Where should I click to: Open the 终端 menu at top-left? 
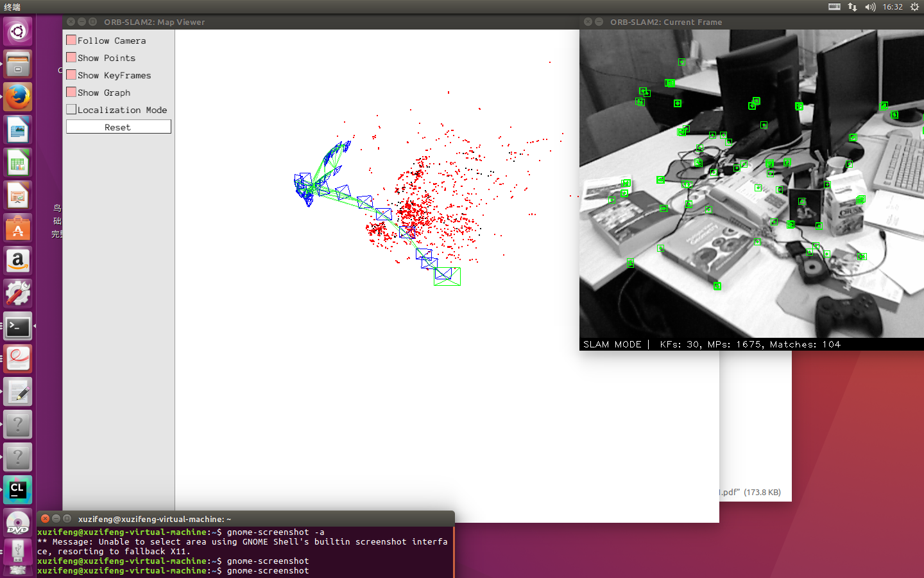(x=11, y=6)
